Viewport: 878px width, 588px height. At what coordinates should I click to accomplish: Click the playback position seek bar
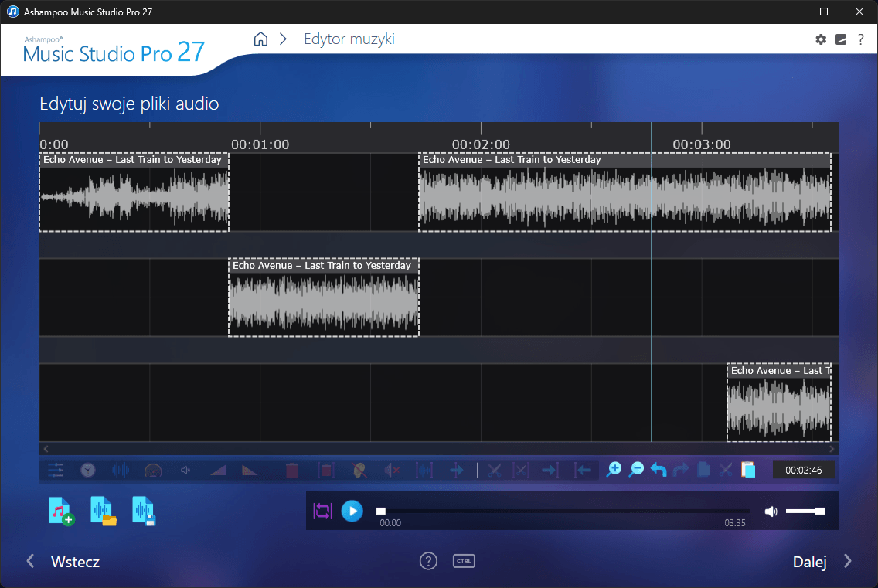coord(563,511)
